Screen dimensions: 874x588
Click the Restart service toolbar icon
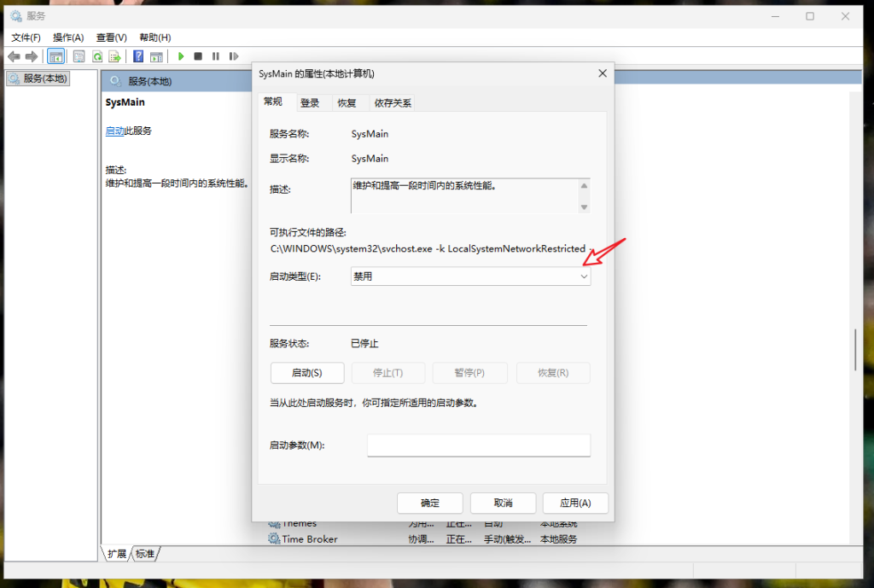tap(234, 56)
